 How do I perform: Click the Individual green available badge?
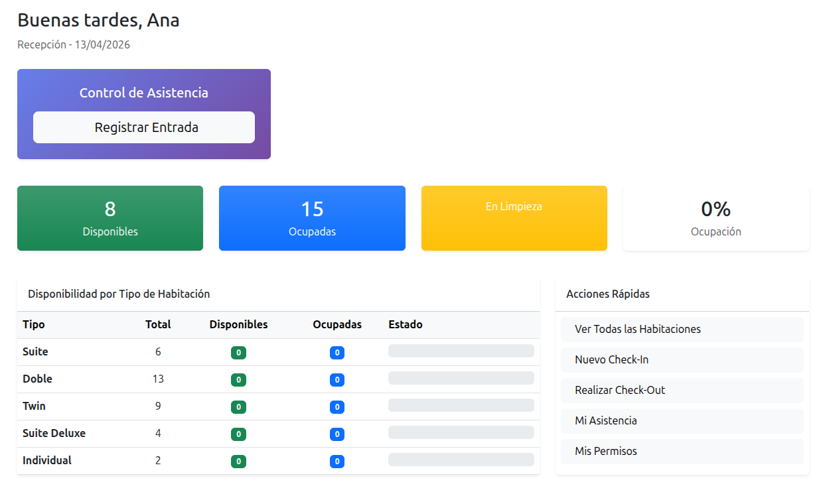[x=238, y=462]
